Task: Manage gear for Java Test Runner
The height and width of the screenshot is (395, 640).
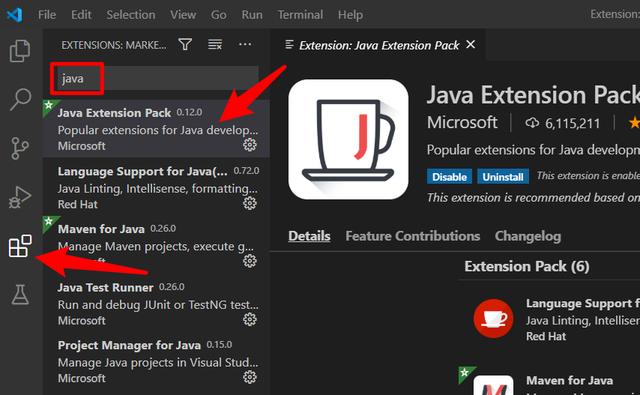Action: click(250, 320)
